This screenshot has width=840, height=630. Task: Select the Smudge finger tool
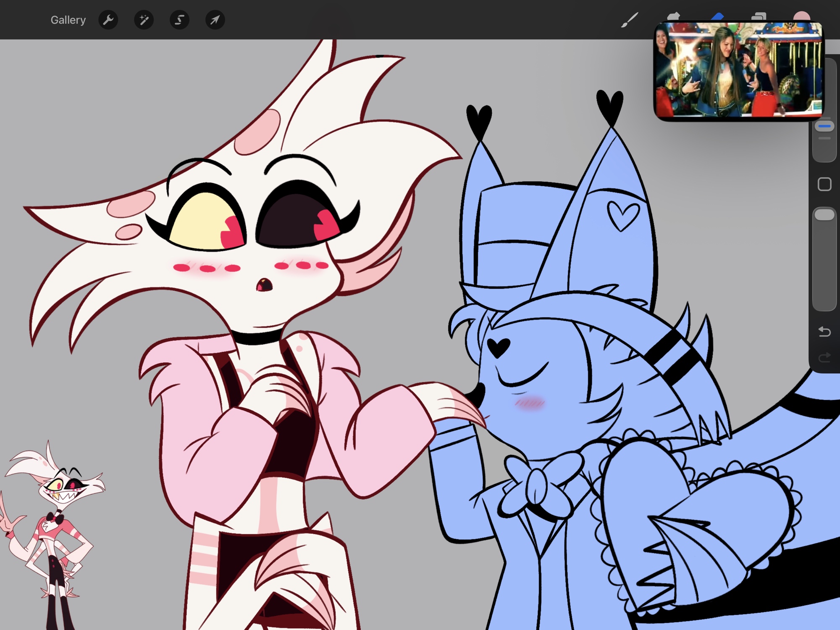[673, 16]
